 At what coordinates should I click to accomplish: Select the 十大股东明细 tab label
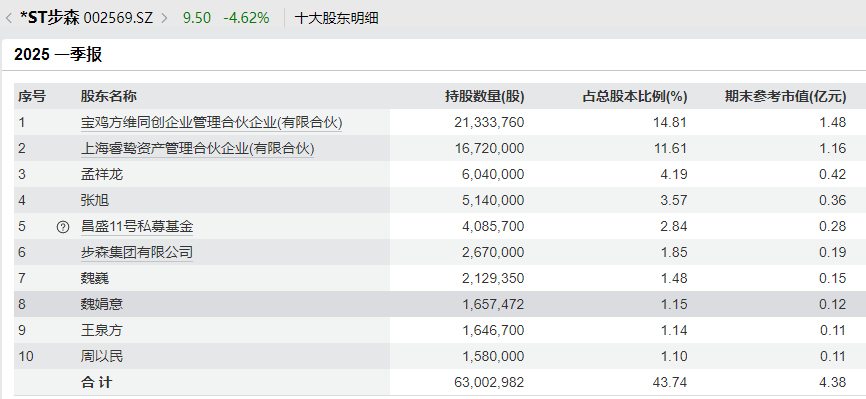click(x=336, y=18)
